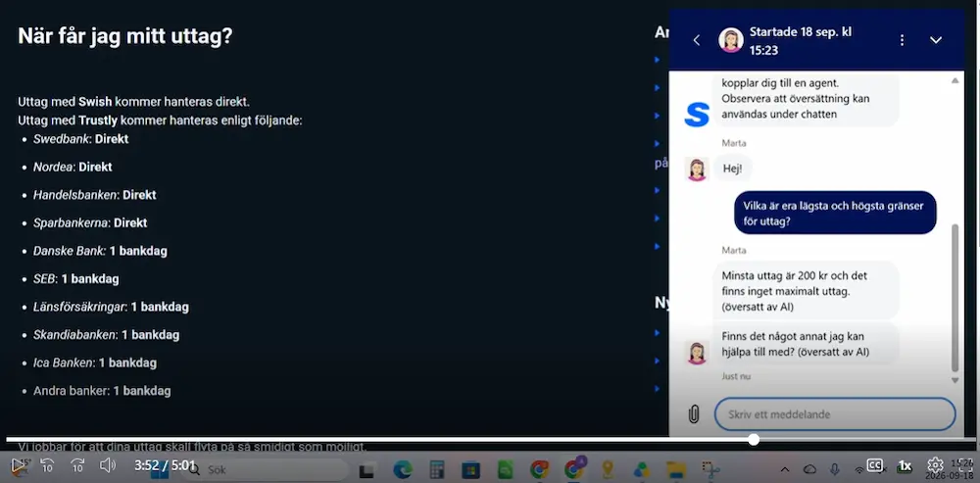This screenshot has height=483, width=980.
Task: Click the chat scrollbar down arrow
Action: click(x=955, y=380)
